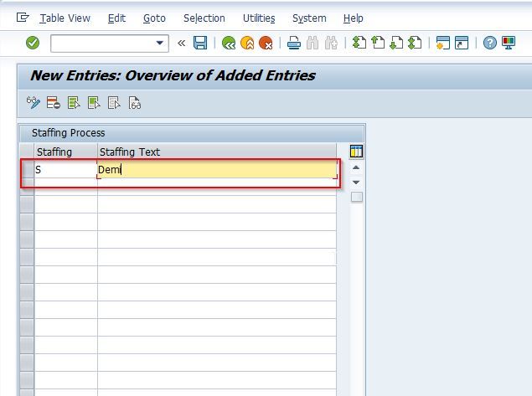Click the green checkmark Enter icon
This screenshot has width=532, height=396.
click(33, 43)
